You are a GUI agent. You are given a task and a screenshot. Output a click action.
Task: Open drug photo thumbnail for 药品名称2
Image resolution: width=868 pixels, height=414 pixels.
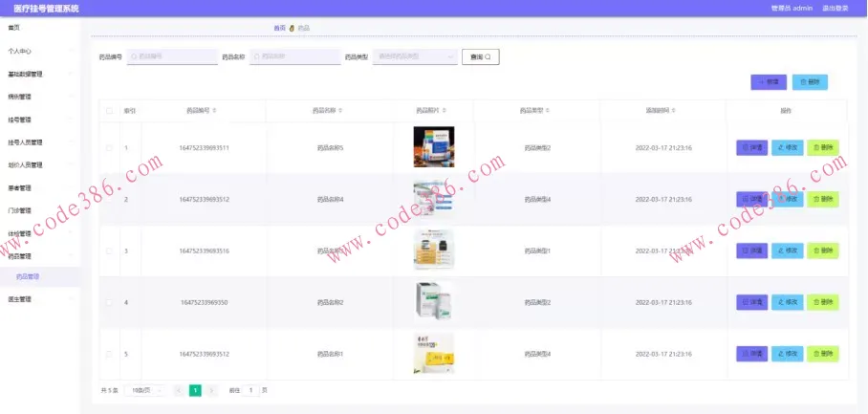(x=434, y=301)
